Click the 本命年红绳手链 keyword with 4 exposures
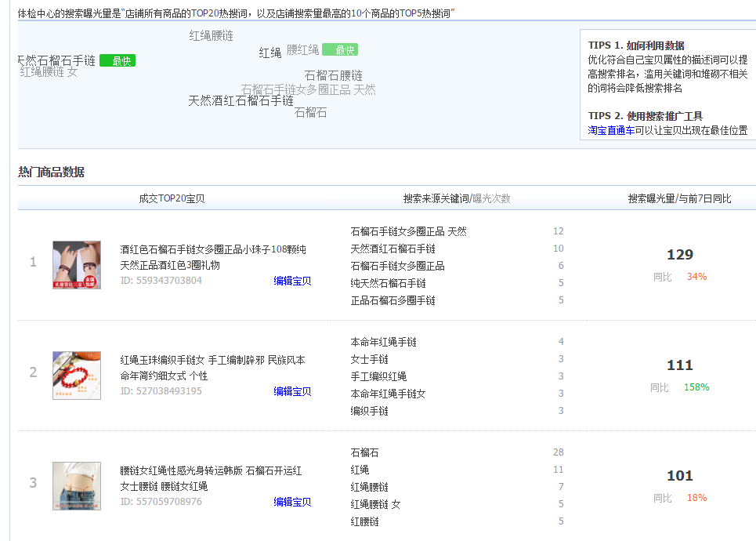Viewport: 756px width, 541px height. [x=383, y=342]
